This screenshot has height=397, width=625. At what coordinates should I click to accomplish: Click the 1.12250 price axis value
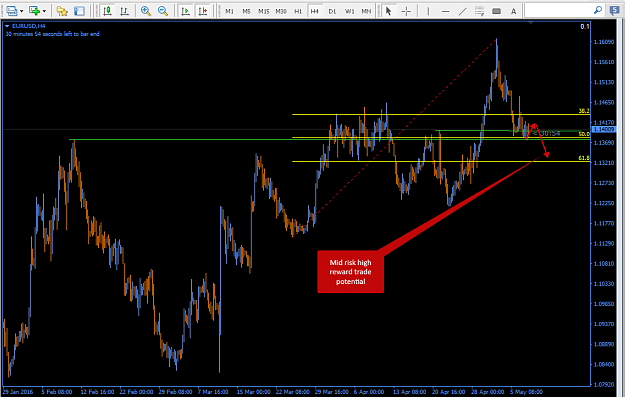point(604,203)
